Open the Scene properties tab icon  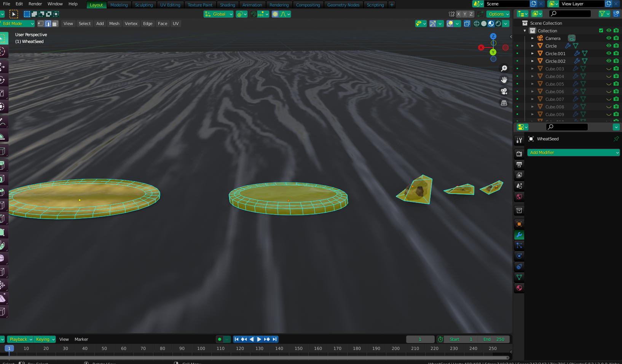[x=519, y=186]
